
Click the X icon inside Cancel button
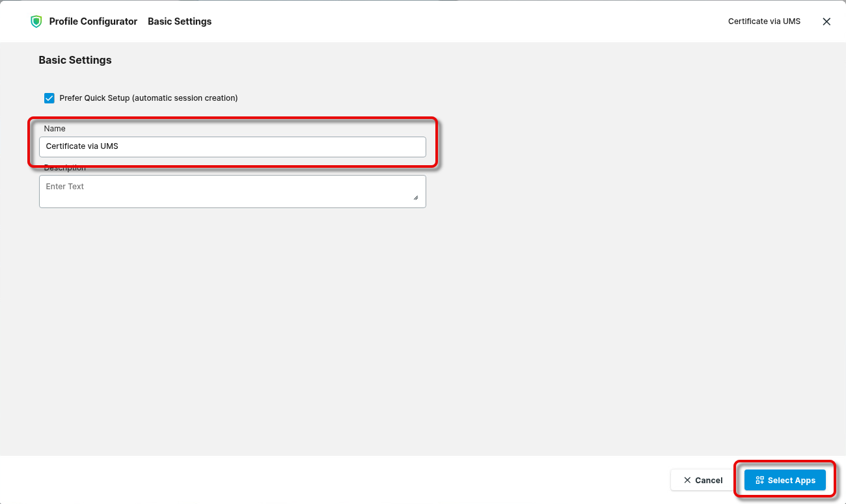(687, 481)
